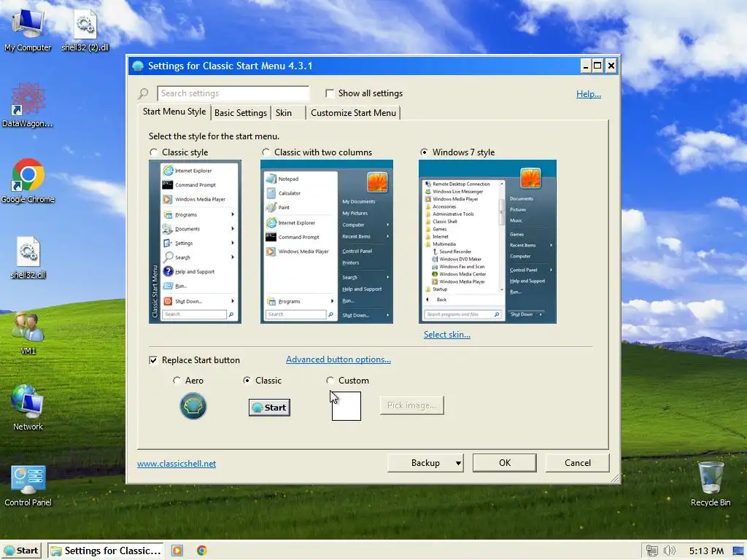Open the Backup dropdown arrow
Screen dimensions: 747x560
[x=458, y=463]
